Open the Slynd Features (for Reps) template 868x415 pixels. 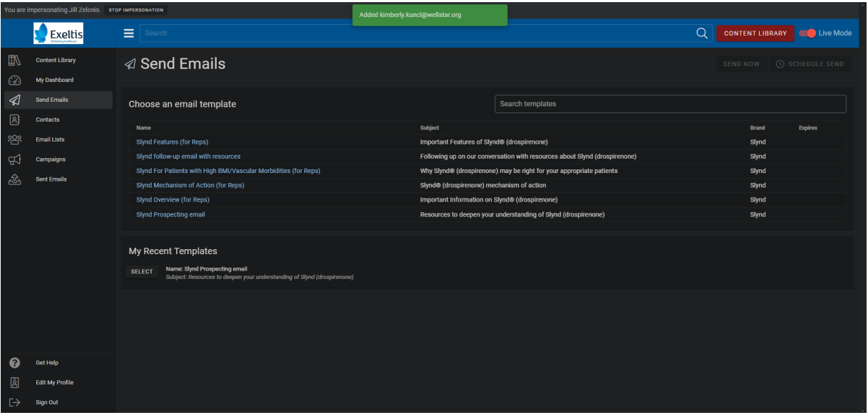pyautogui.click(x=172, y=142)
